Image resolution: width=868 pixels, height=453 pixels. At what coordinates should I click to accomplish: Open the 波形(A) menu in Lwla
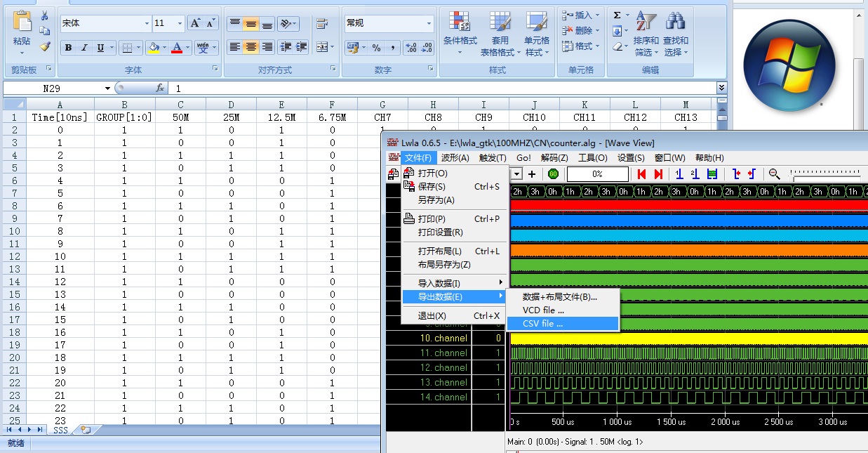455,158
